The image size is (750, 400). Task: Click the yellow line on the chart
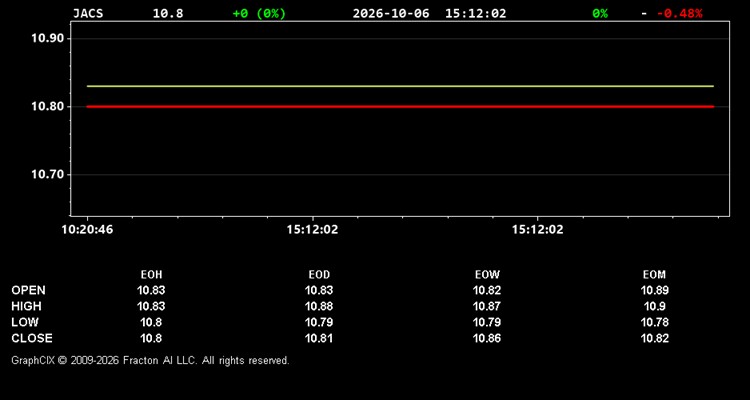tap(400, 86)
